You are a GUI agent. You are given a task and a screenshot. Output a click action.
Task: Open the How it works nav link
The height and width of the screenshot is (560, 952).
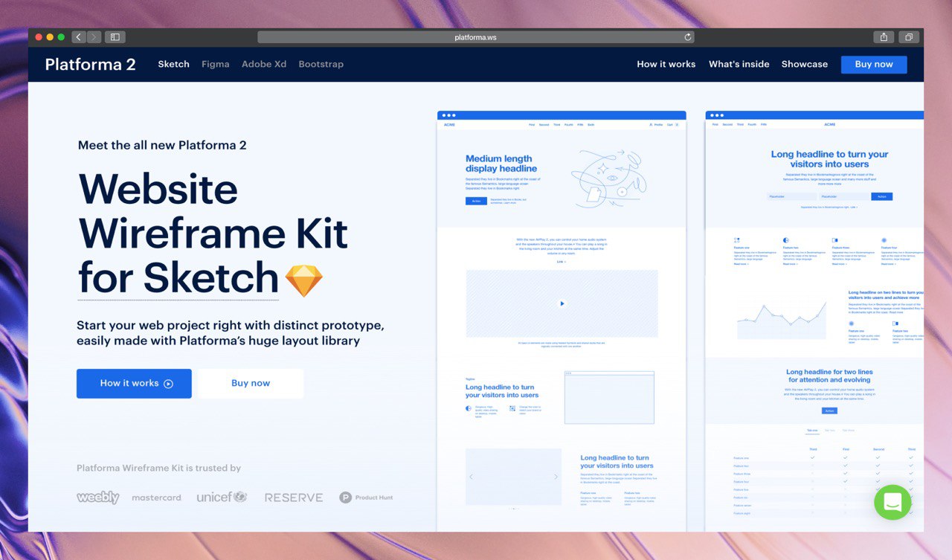[x=666, y=64]
